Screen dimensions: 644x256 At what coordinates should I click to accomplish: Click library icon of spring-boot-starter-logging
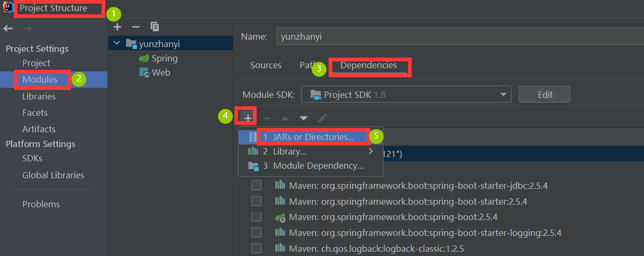tap(280, 232)
